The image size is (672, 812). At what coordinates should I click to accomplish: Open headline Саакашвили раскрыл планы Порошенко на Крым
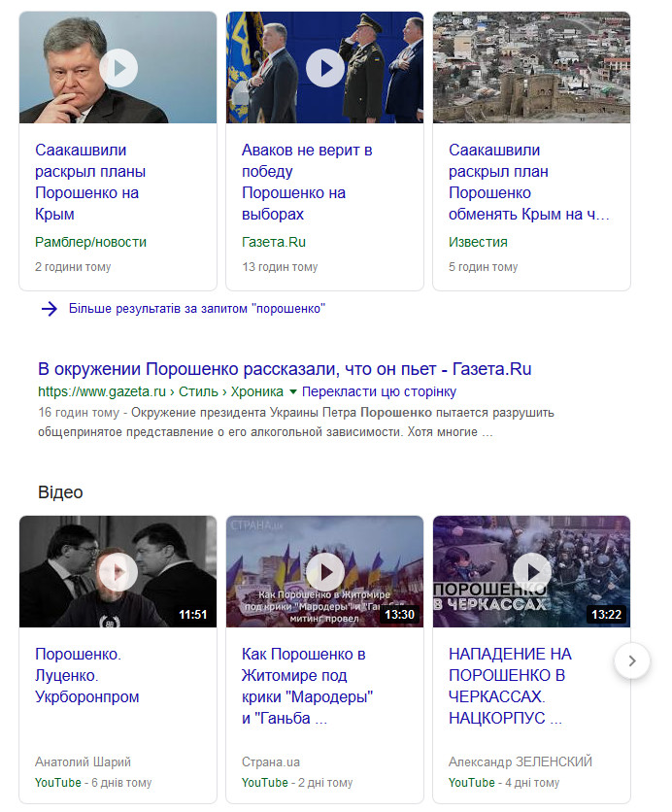(90, 182)
